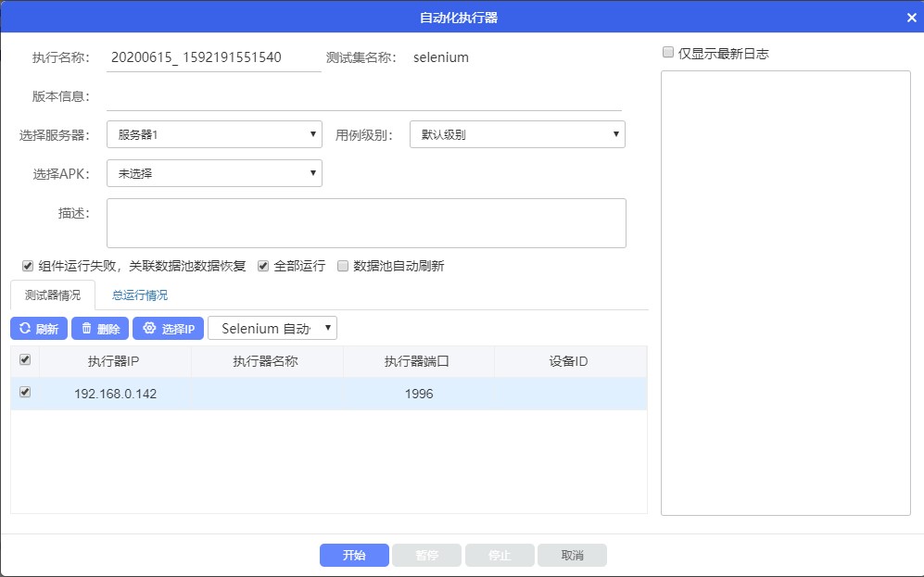The image size is (924, 577).
Task: Click the refresh icon button (刷新)
Action: pos(39,329)
